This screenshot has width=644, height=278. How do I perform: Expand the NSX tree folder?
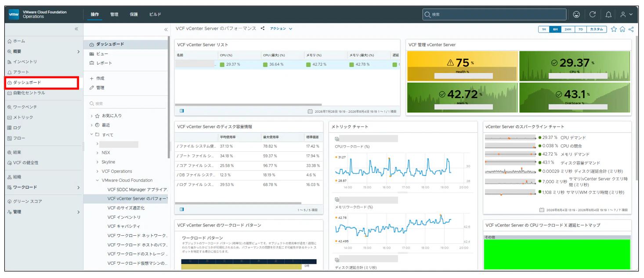click(x=98, y=153)
